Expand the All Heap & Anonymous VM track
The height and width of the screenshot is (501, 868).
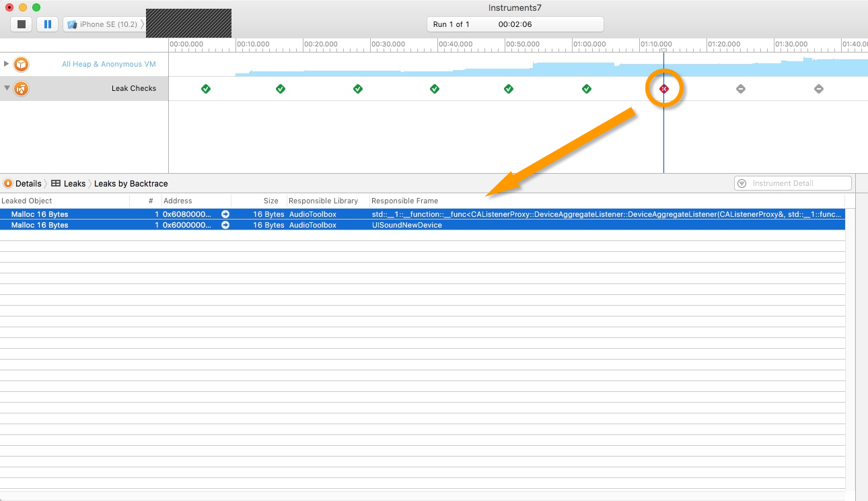(x=7, y=63)
